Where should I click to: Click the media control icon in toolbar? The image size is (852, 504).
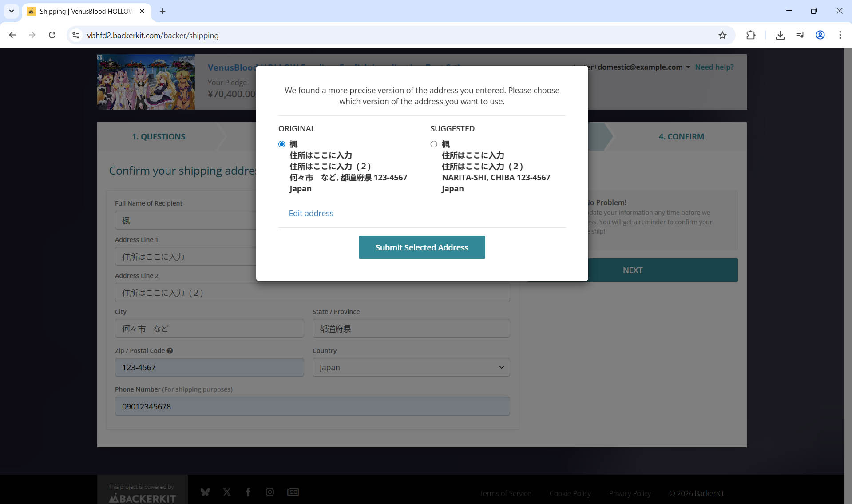(x=800, y=36)
